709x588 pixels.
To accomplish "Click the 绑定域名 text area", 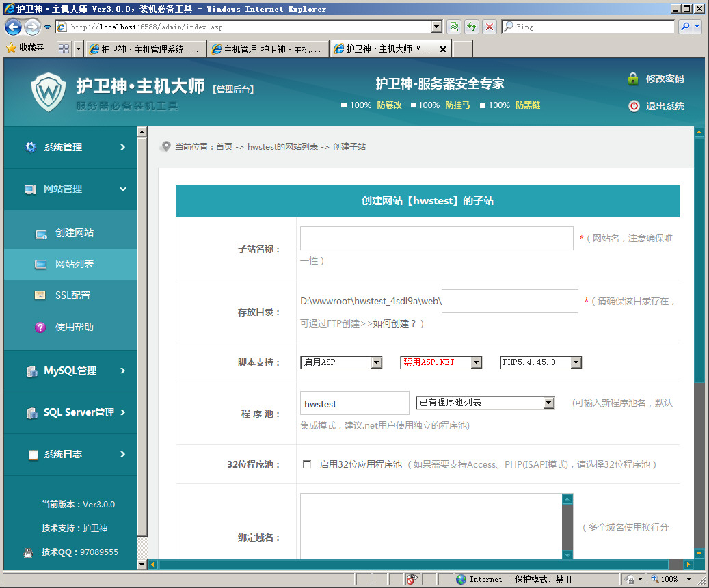I will 431,526.
